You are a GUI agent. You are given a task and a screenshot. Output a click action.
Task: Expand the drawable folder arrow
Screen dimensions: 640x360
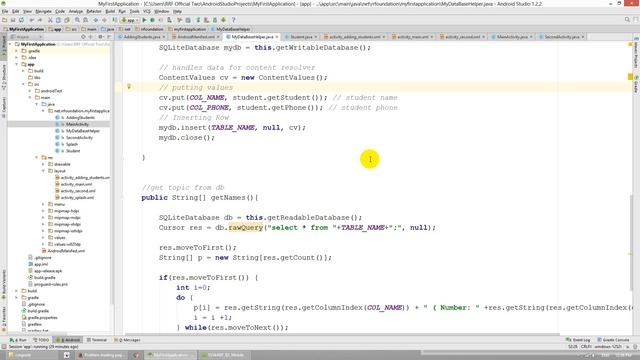click(x=43, y=164)
